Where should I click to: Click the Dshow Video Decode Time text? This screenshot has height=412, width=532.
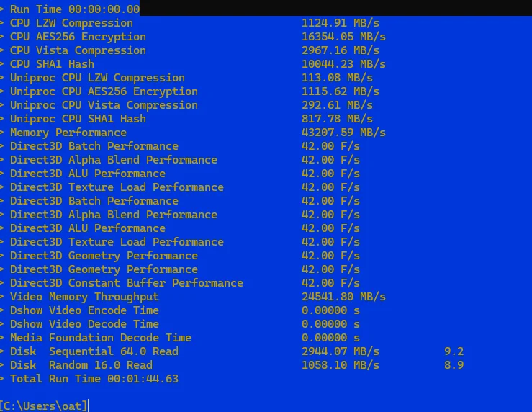click(x=84, y=324)
